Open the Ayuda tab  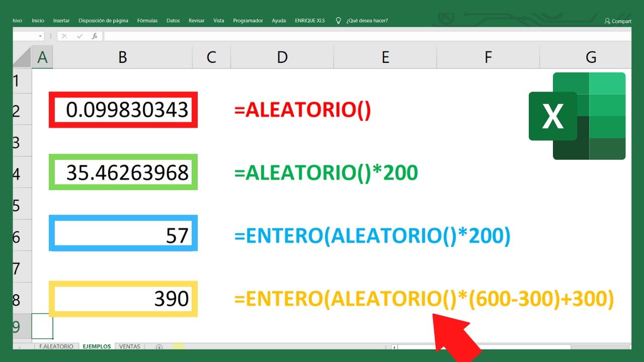coord(279,21)
